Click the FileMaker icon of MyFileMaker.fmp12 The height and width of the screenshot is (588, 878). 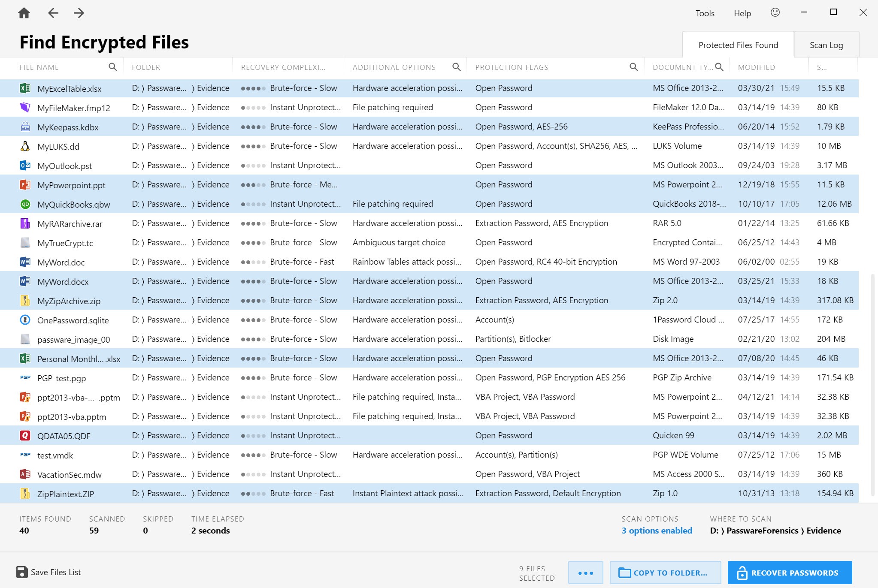coord(25,107)
